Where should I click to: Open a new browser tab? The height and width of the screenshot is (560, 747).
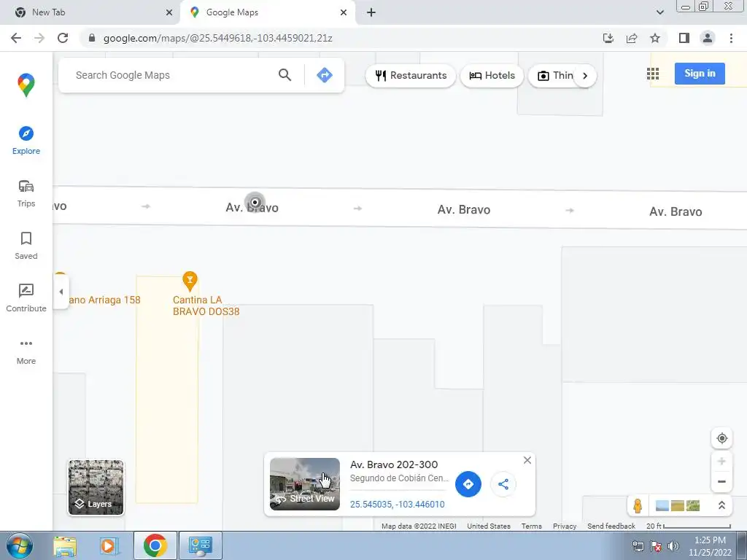point(371,12)
